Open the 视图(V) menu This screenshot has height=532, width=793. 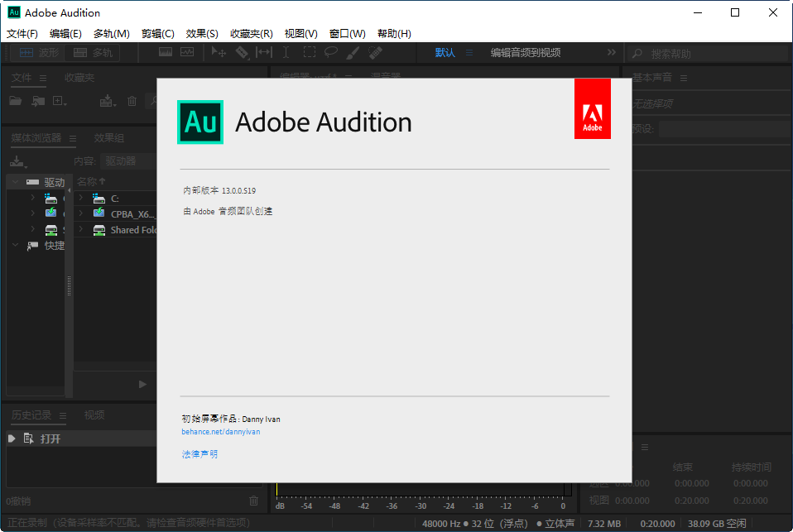(x=301, y=34)
